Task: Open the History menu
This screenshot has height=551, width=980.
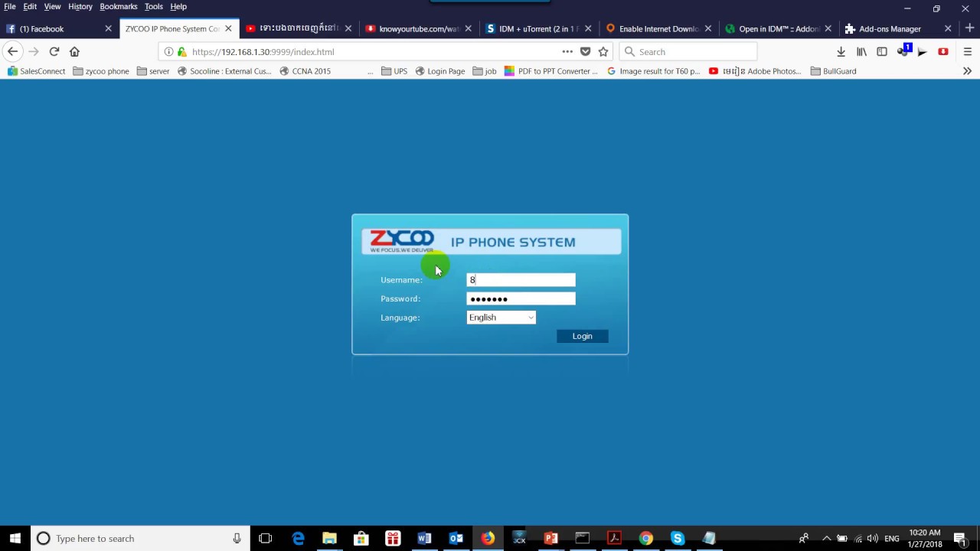Action: tap(80, 6)
